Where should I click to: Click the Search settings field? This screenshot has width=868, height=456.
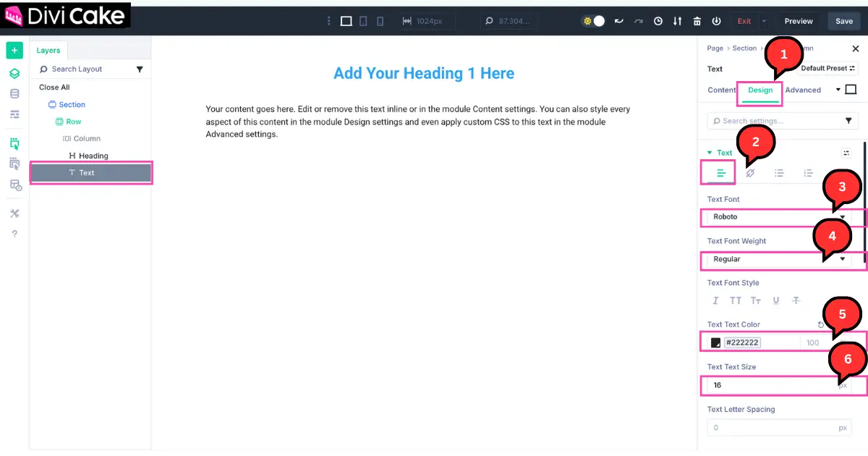pos(773,121)
